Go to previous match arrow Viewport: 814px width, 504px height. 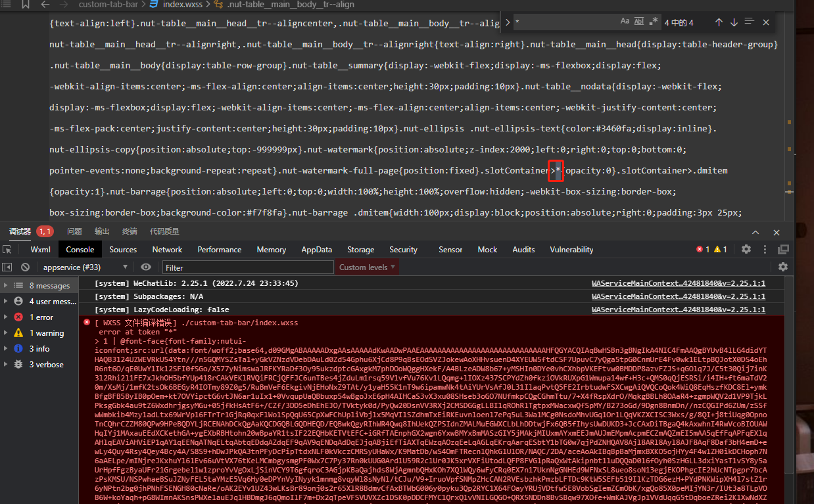(x=719, y=22)
